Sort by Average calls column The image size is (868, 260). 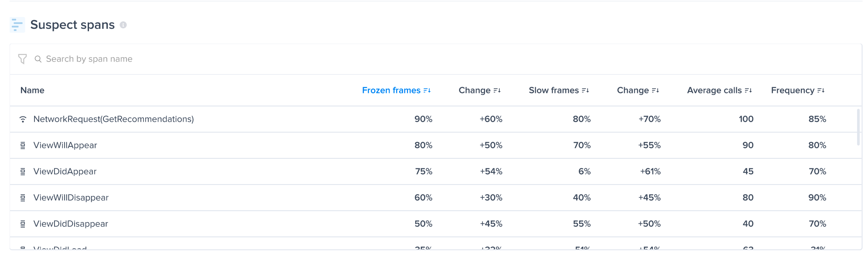[720, 90]
